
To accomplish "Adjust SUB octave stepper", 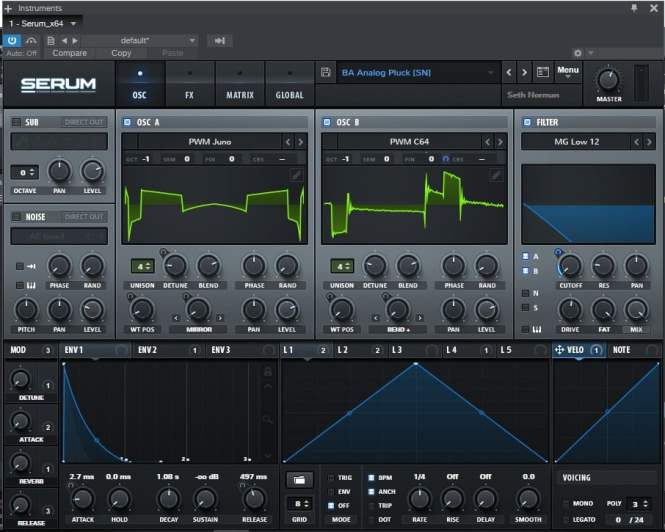I will [x=25, y=172].
